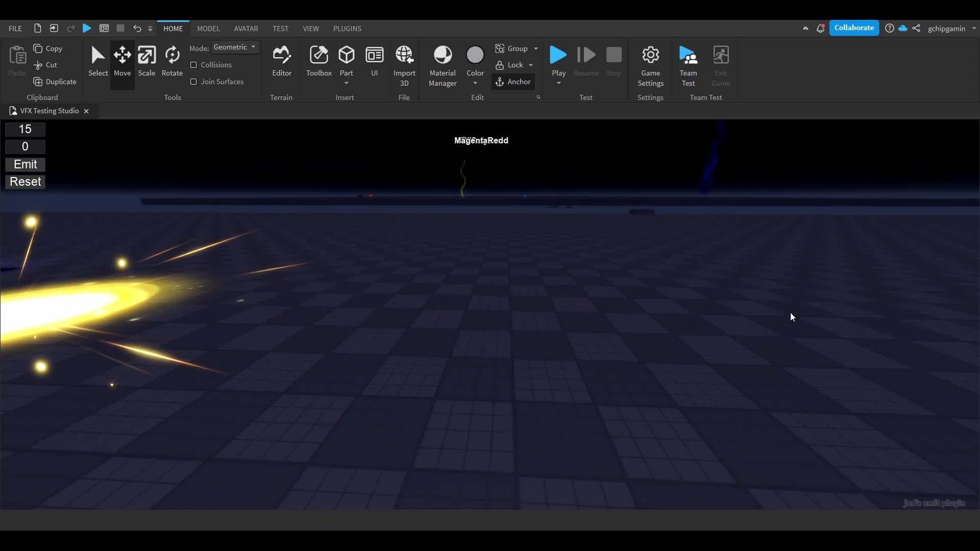The image size is (980, 551).
Task: Open Game Settings gear
Action: (x=650, y=55)
